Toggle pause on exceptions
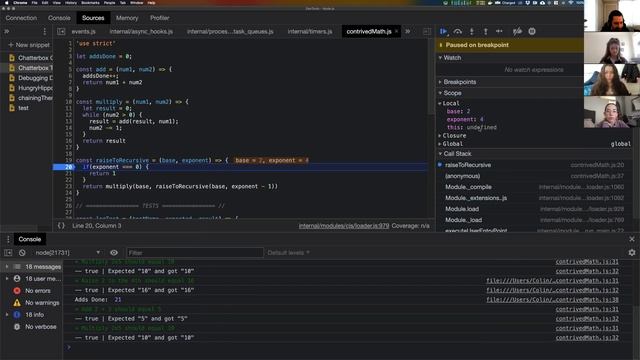This screenshot has height=360, width=640. 532,31
